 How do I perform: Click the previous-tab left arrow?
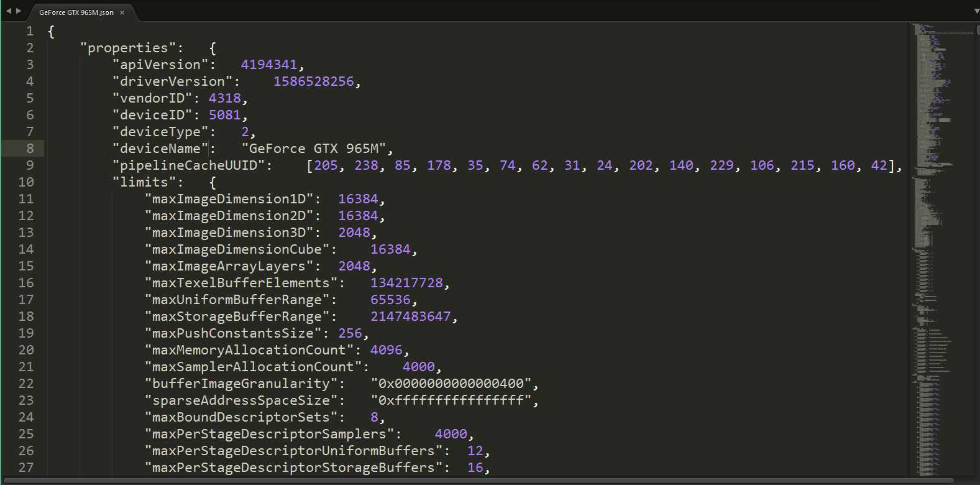pyautogui.click(x=8, y=11)
